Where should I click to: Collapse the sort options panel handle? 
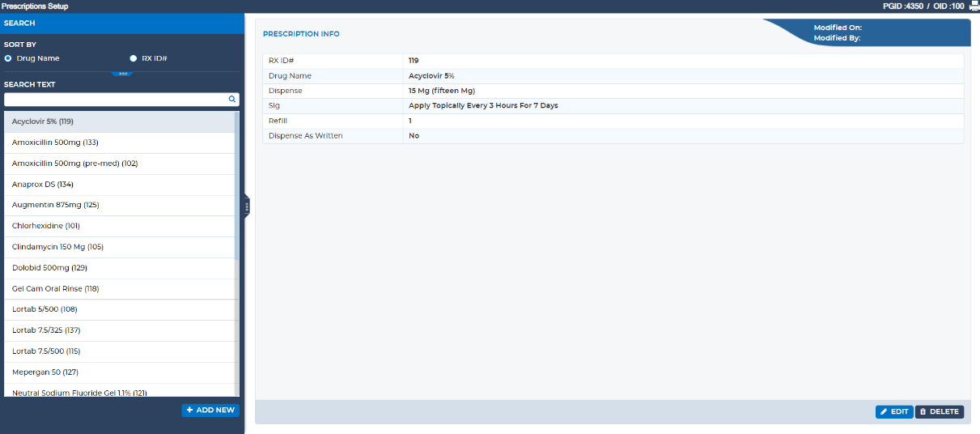122,74
